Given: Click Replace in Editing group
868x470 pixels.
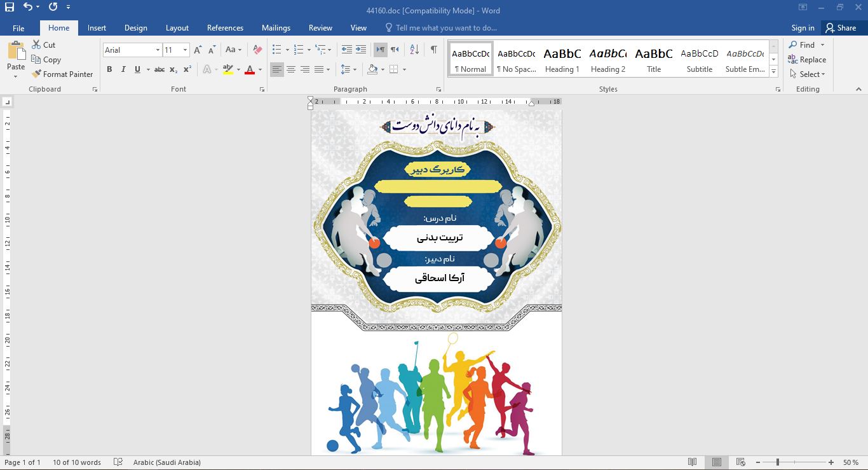Looking at the screenshot, I should (x=807, y=59).
